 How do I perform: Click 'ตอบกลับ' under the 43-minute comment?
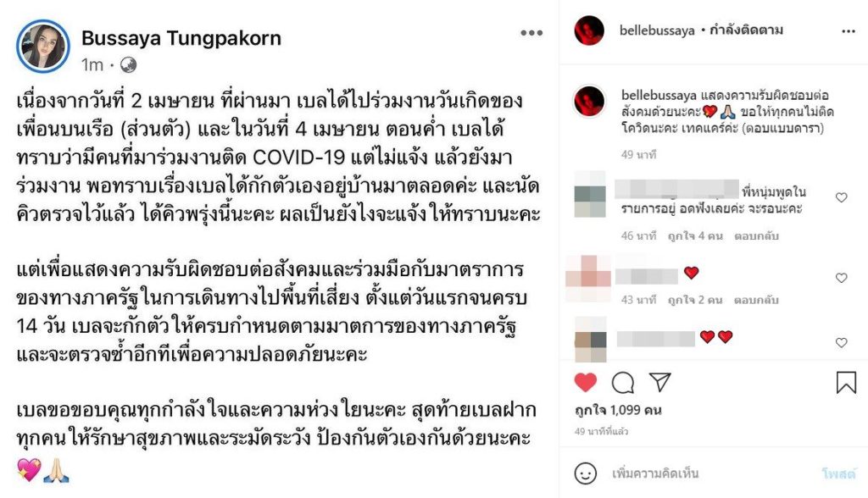756,300
